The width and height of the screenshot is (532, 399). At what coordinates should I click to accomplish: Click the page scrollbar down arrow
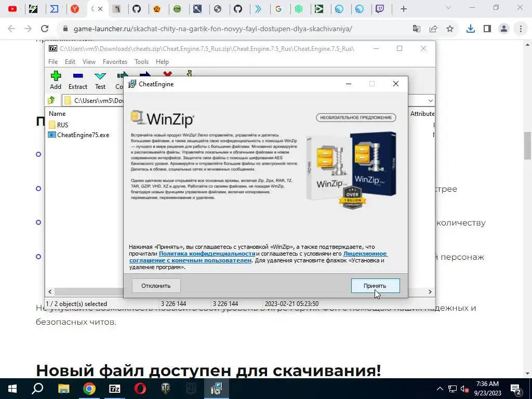[528, 374]
